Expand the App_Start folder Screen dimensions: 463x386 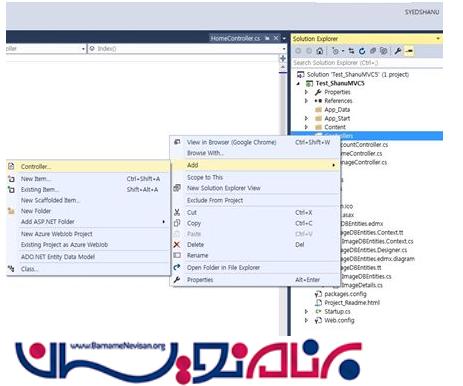pos(306,118)
